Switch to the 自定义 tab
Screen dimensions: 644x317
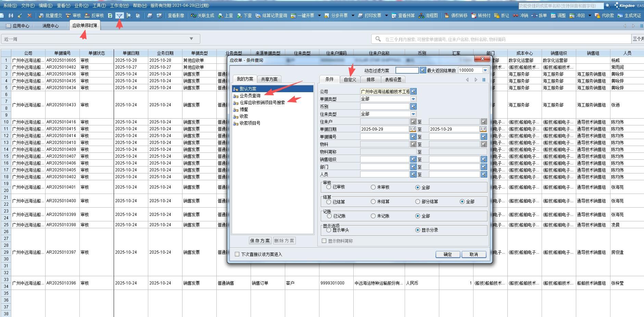pyautogui.click(x=350, y=80)
